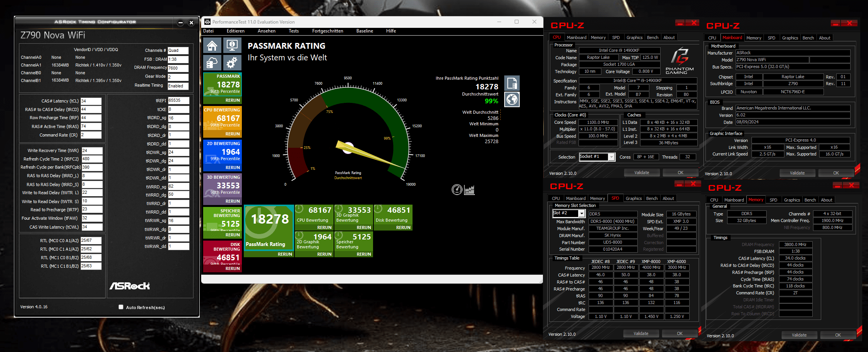
Task: Click the large PassMark Rating power icon
Action: [260, 223]
